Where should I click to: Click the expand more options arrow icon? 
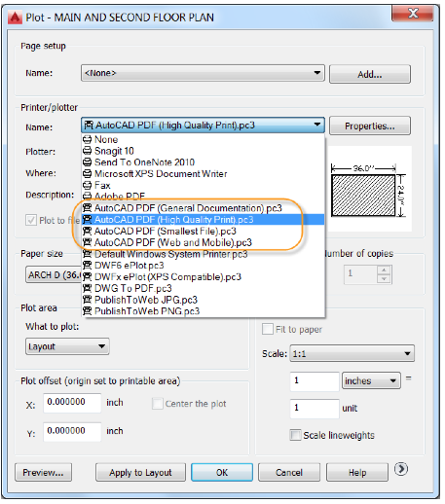click(x=401, y=469)
